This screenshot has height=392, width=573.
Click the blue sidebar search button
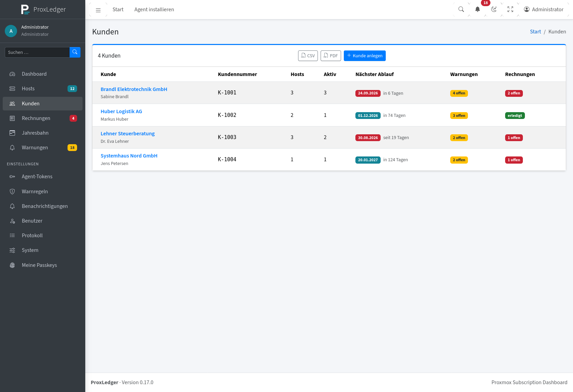75,52
